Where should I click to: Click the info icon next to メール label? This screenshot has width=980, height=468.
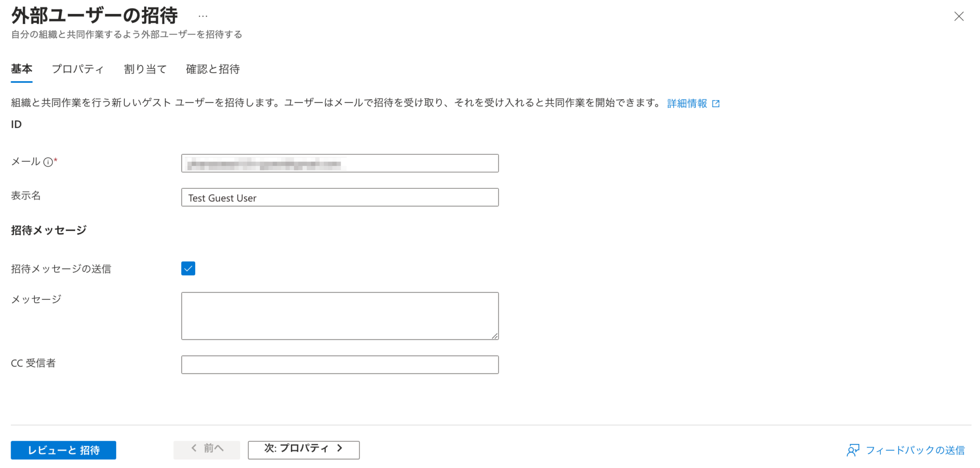tap(48, 161)
